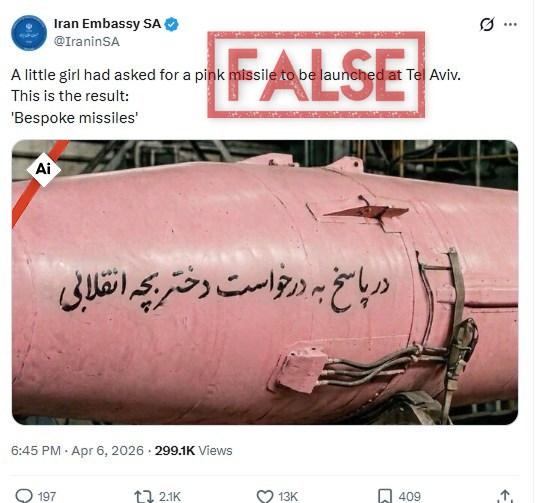Click the 409 bookmarks count
535x503 pixels.
click(x=409, y=497)
